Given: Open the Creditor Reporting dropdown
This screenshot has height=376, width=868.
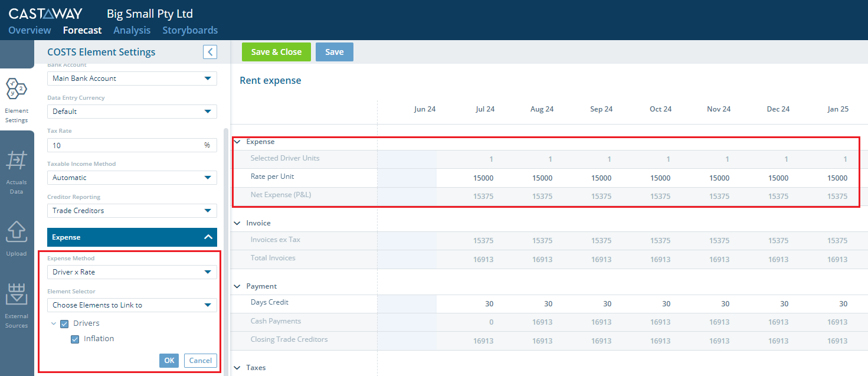Looking at the screenshot, I should (132, 211).
